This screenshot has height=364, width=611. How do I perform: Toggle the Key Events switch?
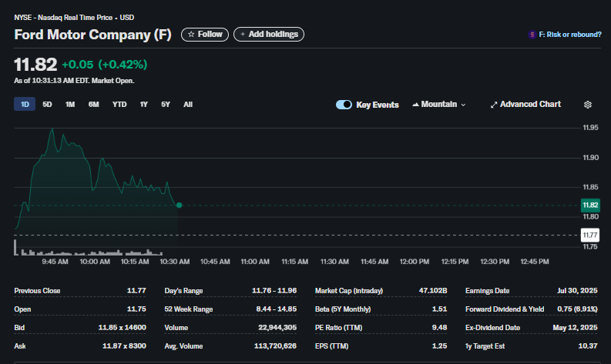[x=344, y=105]
